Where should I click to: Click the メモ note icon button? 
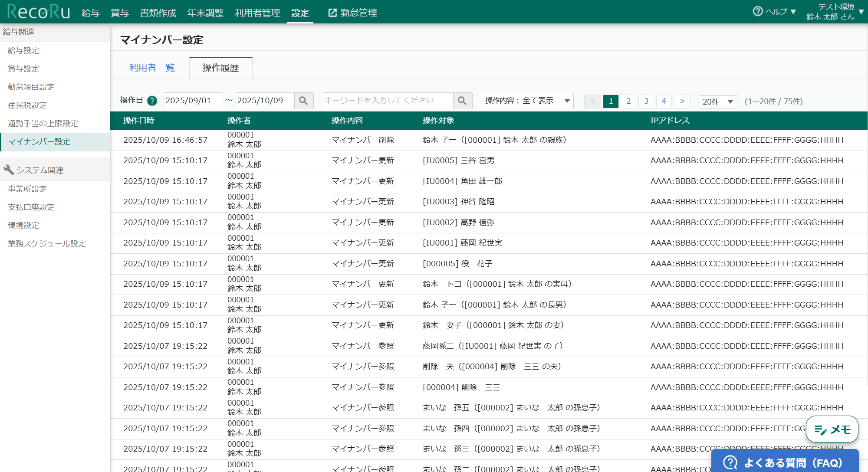(832, 429)
